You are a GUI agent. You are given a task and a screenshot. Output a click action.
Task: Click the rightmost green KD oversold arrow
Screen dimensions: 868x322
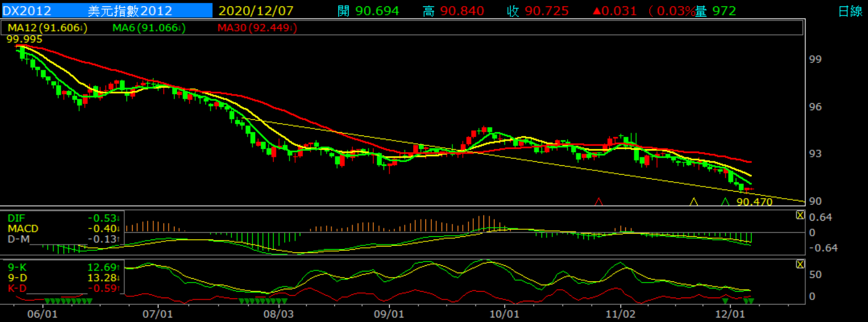[751, 301]
